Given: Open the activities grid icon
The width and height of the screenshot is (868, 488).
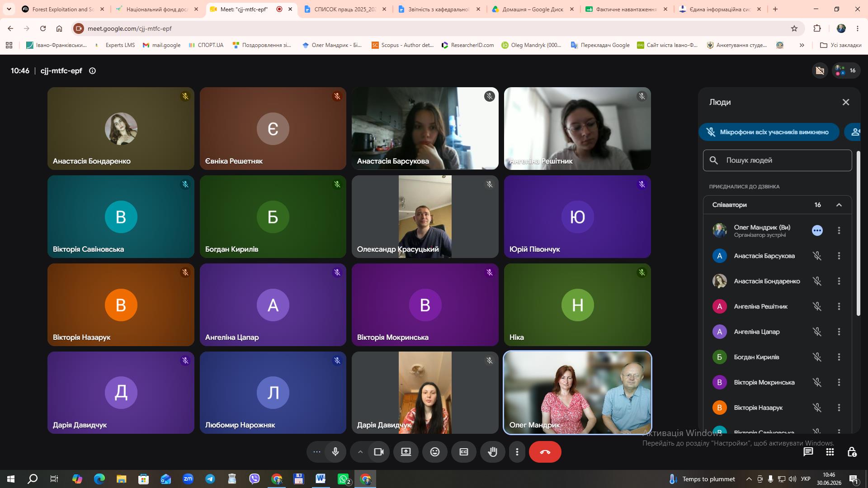Looking at the screenshot, I should tap(830, 452).
